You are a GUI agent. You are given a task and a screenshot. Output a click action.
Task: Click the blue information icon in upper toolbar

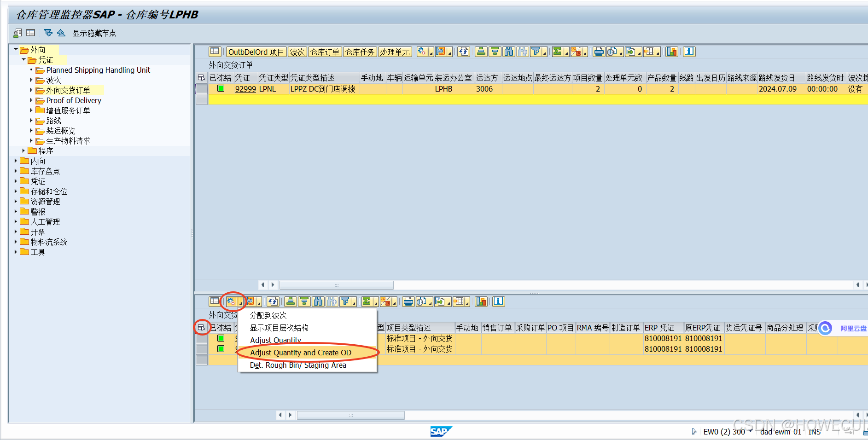pyautogui.click(x=689, y=52)
